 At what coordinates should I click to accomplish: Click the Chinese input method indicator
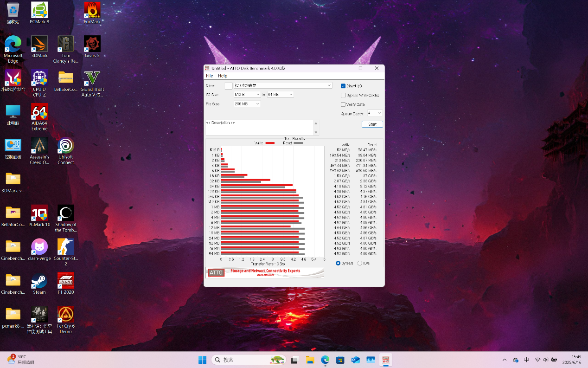pyautogui.click(x=526, y=360)
